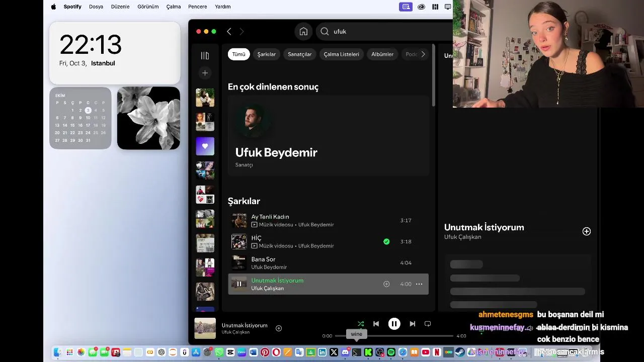The width and height of the screenshot is (644, 362).
Task: Select the Albümler filter chip
Action: [x=382, y=54]
